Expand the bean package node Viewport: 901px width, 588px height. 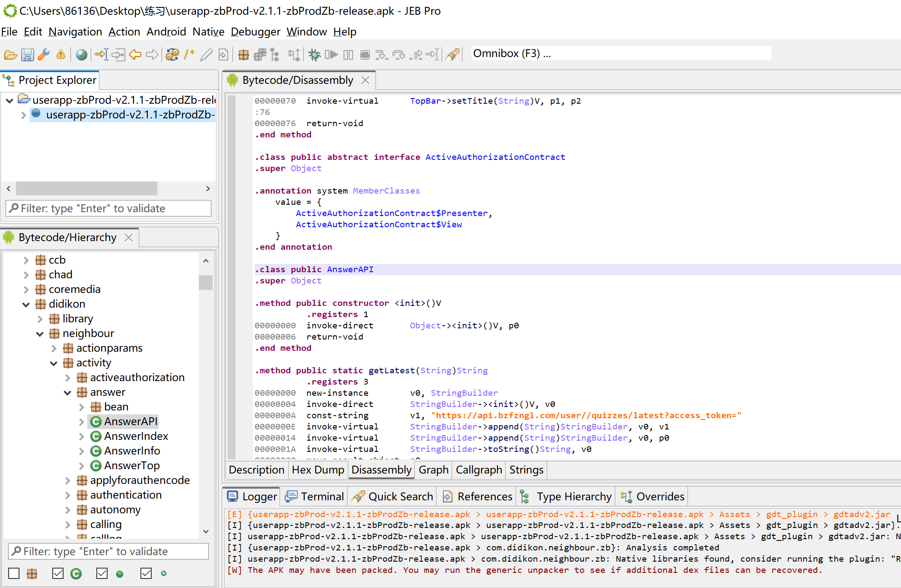[x=82, y=407]
